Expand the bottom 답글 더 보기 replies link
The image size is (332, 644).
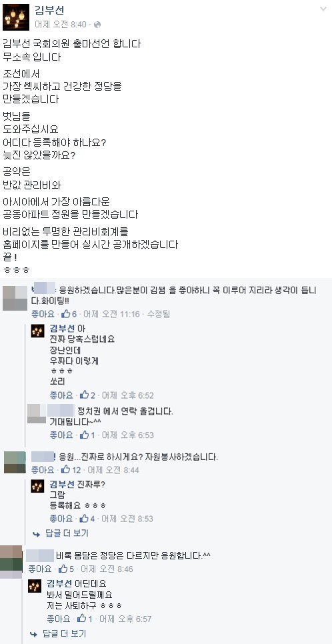point(58,634)
